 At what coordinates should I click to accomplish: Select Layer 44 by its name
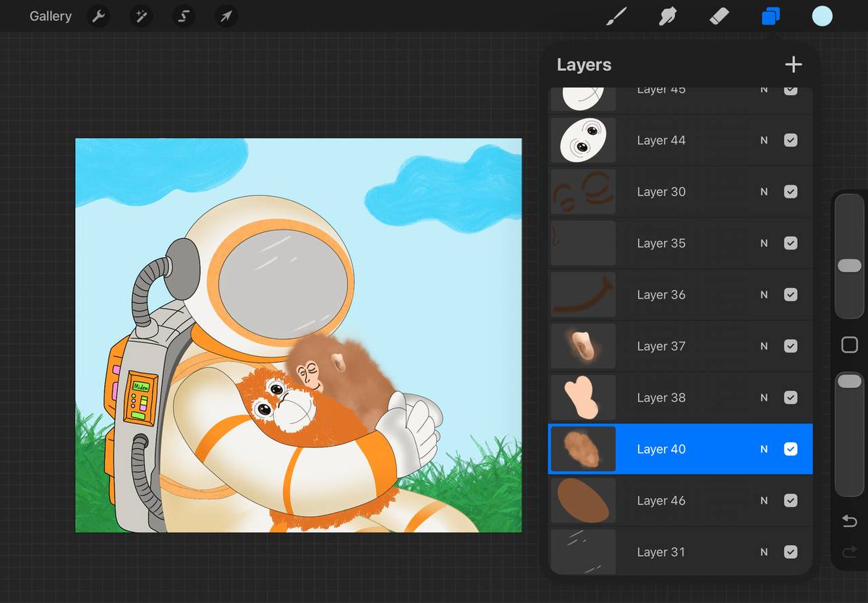click(x=661, y=140)
